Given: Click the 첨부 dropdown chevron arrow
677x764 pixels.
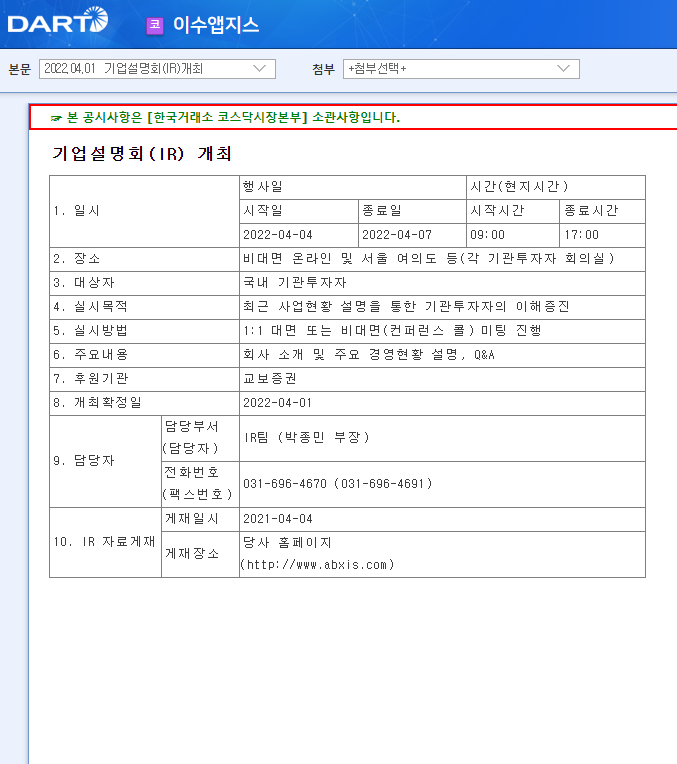Looking at the screenshot, I should tap(563, 69).
